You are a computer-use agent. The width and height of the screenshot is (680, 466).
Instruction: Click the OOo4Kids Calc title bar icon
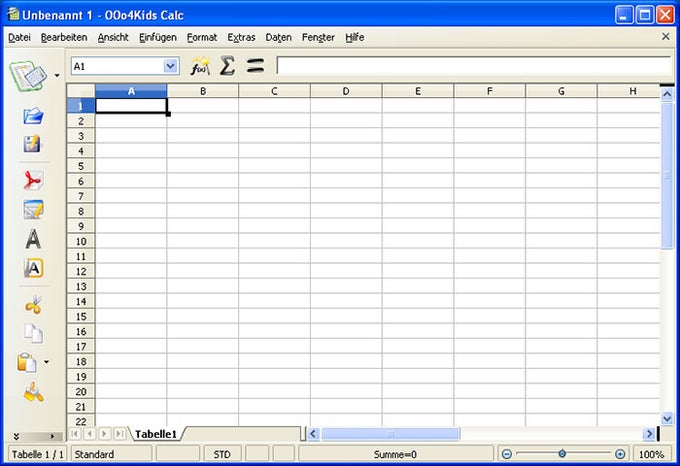(x=13, y=14)
